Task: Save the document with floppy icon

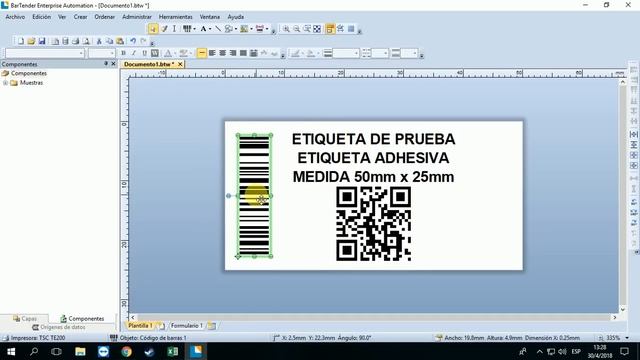Action: tap(42, 41)
